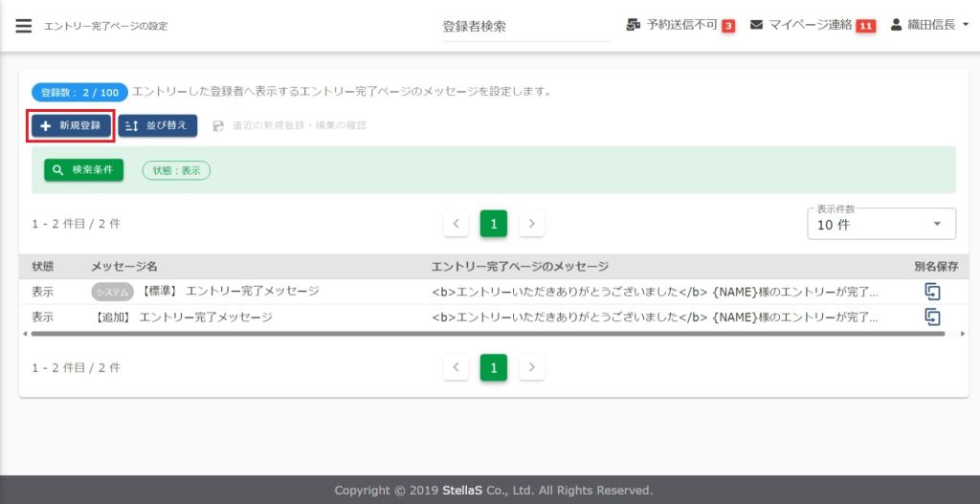Click the 直近の新規登録・編集の確認 history icon

pos(218,125)
